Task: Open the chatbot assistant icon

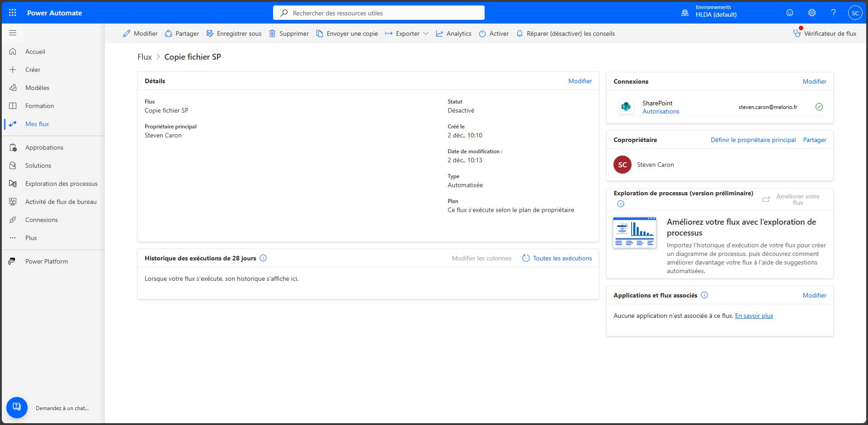Action: coord(17,407)
